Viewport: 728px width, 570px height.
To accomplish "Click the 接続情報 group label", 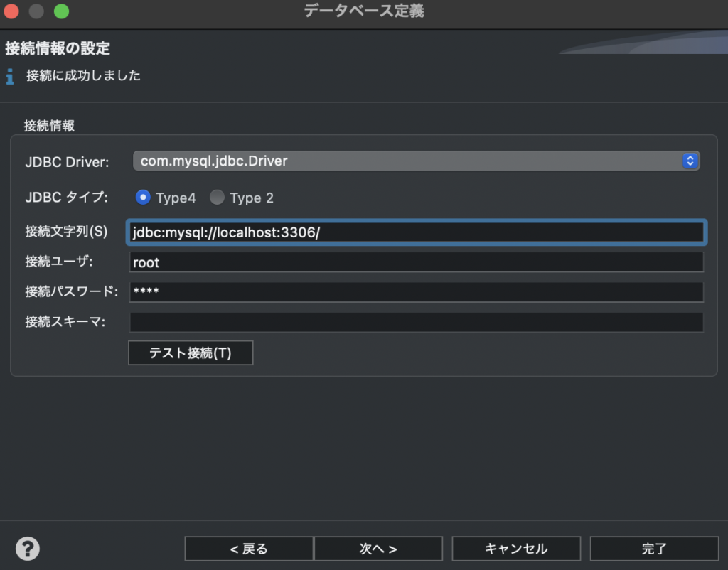I will 49,126.
